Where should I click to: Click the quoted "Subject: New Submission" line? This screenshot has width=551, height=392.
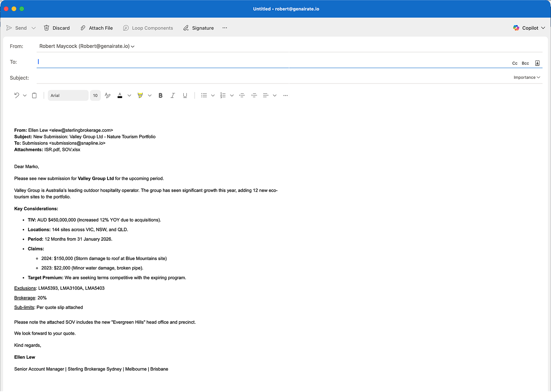click(85, 137)
